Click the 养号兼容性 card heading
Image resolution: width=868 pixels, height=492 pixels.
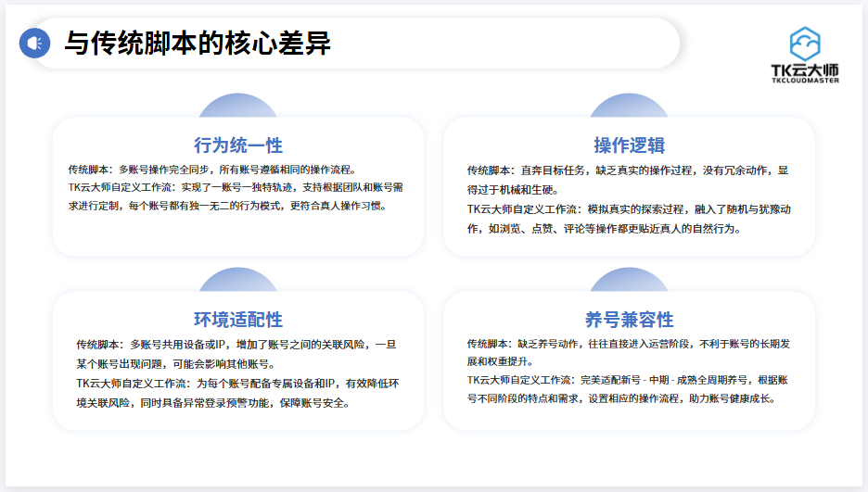click(x=630, y=320)
